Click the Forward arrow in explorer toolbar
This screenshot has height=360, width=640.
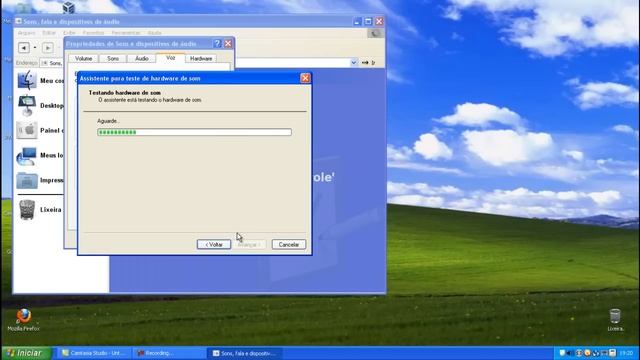48,48
